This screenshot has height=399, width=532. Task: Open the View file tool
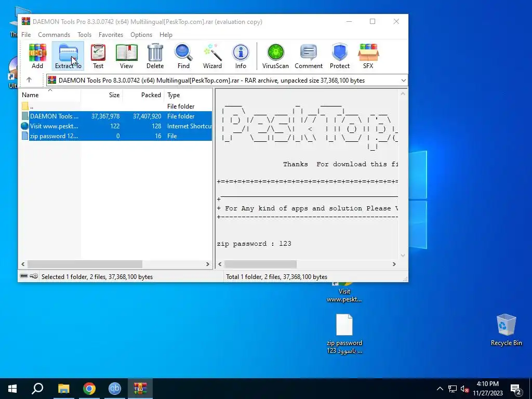126,56
